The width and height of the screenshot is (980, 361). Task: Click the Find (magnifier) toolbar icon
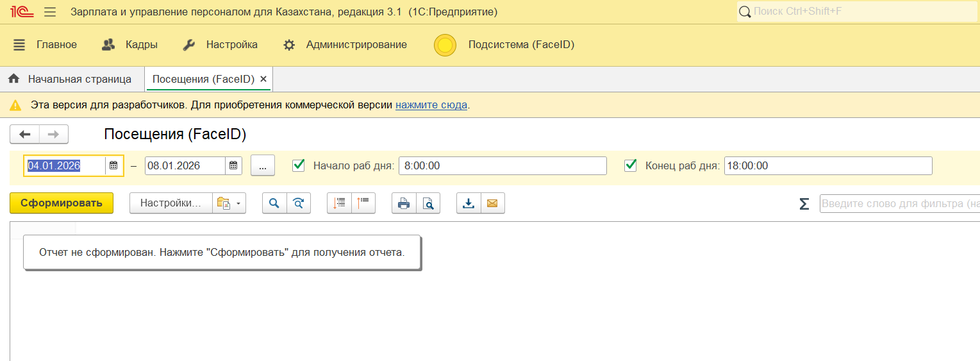pyautogui.click(x=274, y=203)
